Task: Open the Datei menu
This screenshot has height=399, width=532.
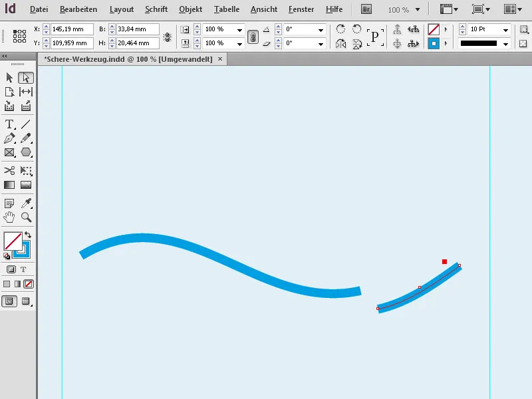Action: 39,9
